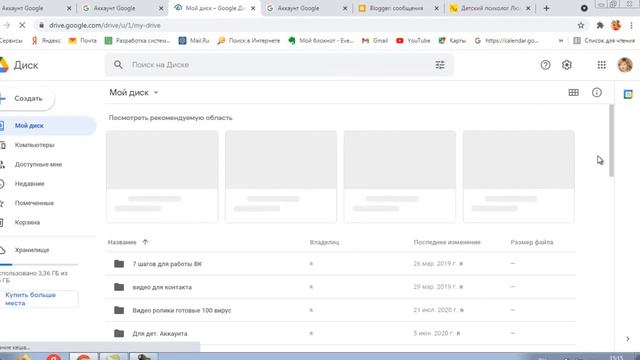This screenshot has height=360, width=640.
Task: Close the Мой диск tab
Action: [x=253, y=8]
